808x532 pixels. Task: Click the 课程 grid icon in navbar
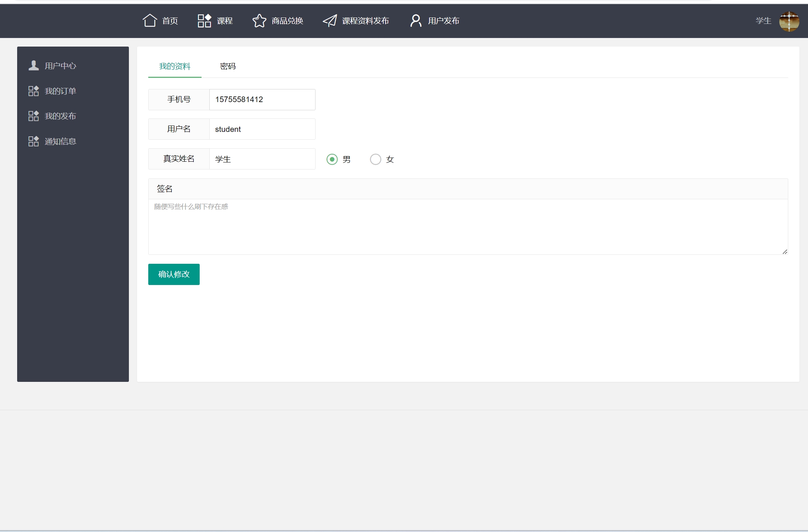[x=204, y=20]
